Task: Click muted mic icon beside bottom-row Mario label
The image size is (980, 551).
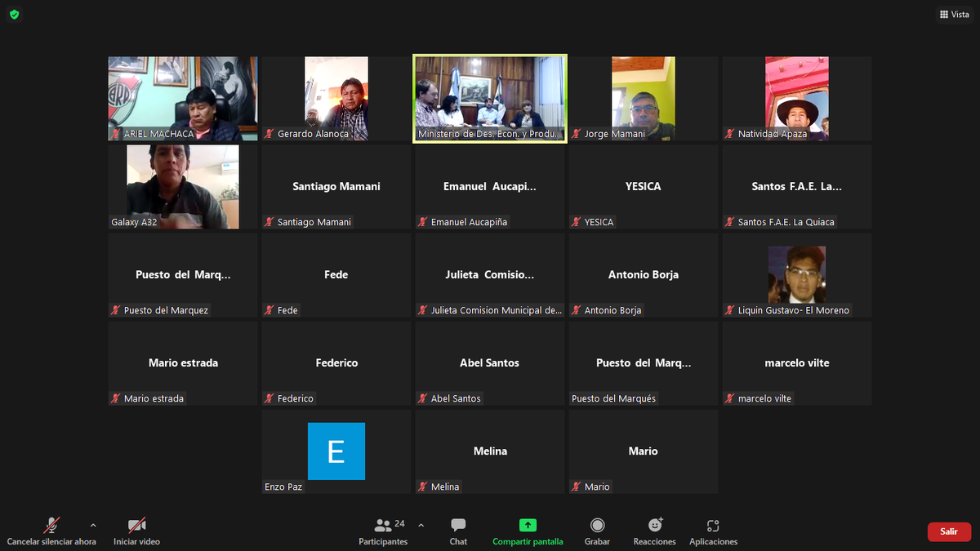Action: 577,487
